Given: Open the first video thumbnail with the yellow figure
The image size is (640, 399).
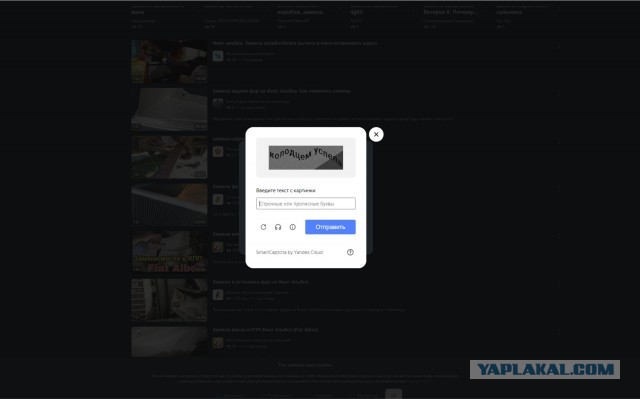Looking at the screenshot, I should [169, 61].
